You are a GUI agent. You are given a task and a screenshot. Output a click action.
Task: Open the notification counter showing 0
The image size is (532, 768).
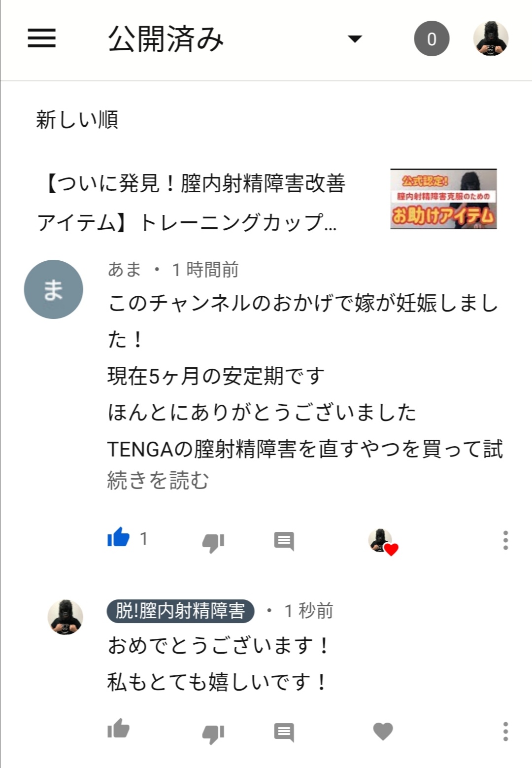pos(432,38)
